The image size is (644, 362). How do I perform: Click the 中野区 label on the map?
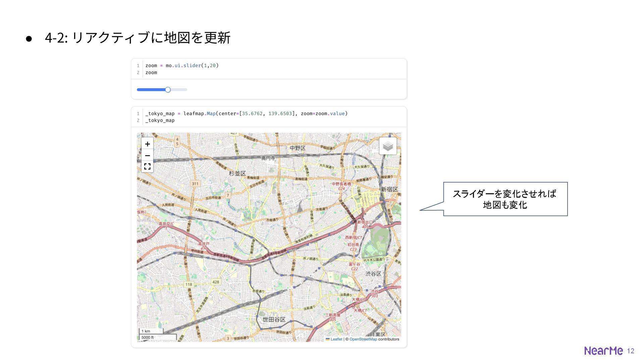298,148
